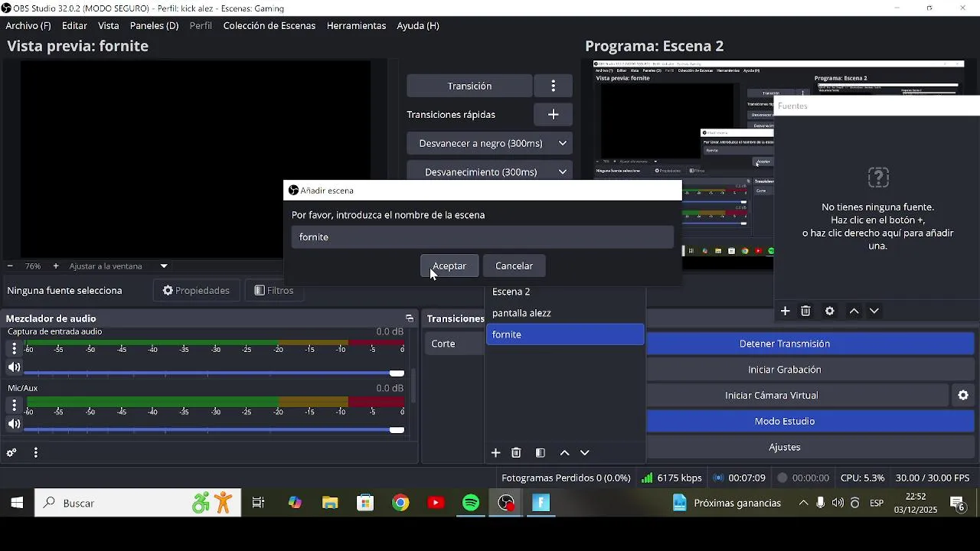Open virtual camera settings gear
The width and height of the screenshot is (980, 551).
(963, 396)
